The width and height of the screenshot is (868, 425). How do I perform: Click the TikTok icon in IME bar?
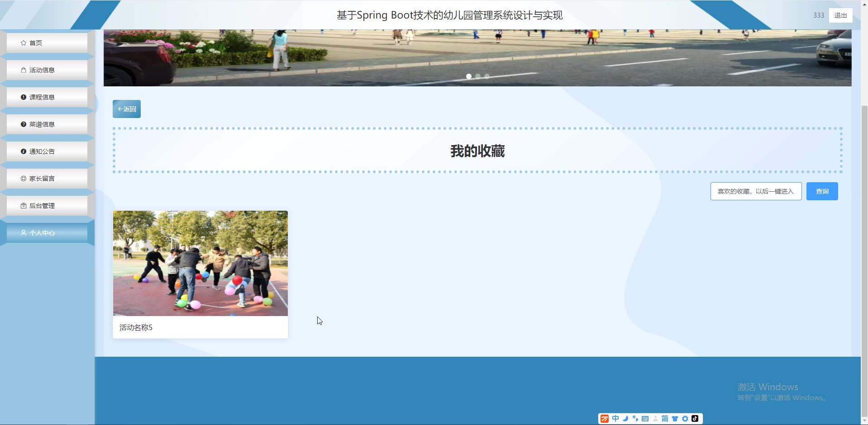click(695, 419)
